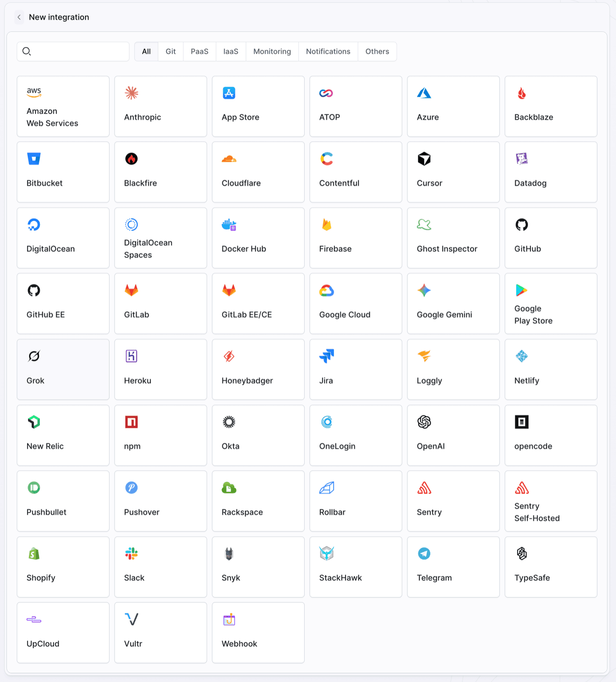
Task: Switch to the Git filter tab
Action: pyautogui.click(x=171, y=52)
